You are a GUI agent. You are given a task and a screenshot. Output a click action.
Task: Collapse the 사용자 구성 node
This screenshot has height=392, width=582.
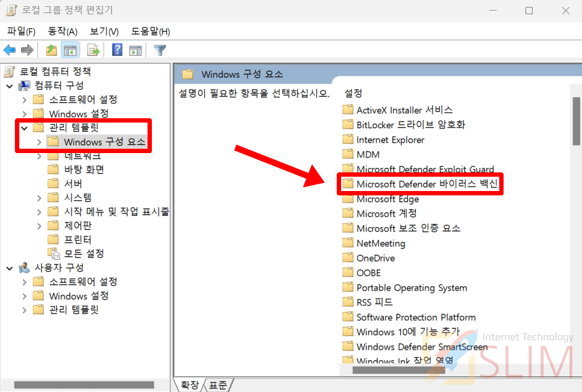point(10,268)
